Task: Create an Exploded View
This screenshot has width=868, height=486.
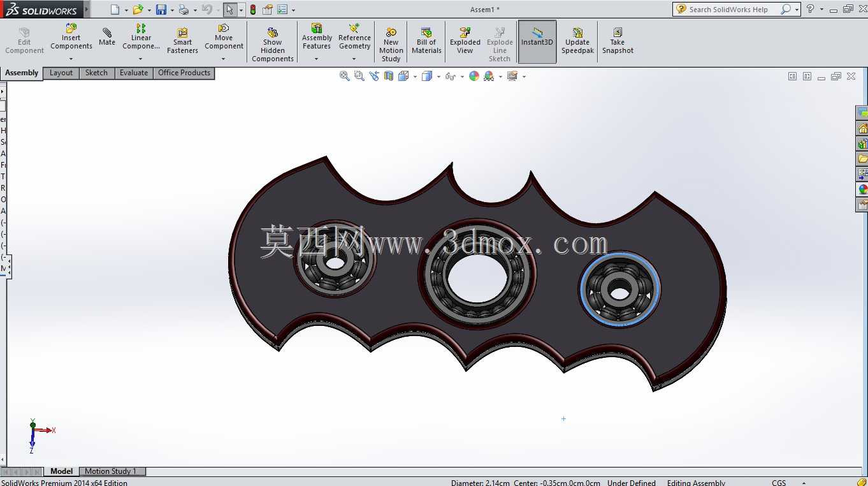Action: click(465, 41)
